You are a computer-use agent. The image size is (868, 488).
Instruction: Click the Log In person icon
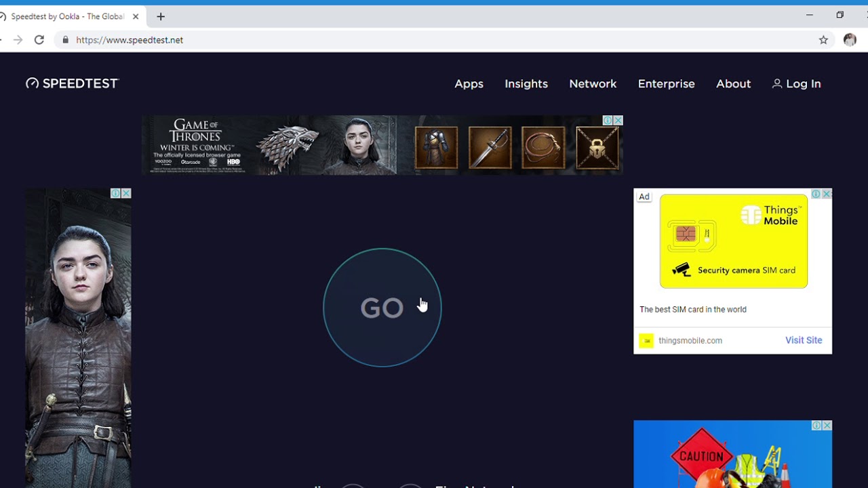[777, 83]
